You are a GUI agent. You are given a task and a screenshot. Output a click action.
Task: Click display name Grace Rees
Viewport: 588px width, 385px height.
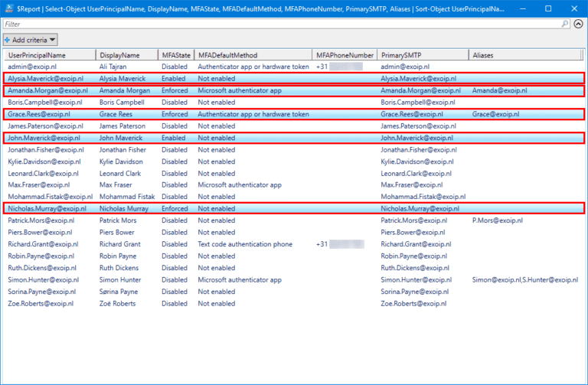pyautogui.click(x=116, y=114)
